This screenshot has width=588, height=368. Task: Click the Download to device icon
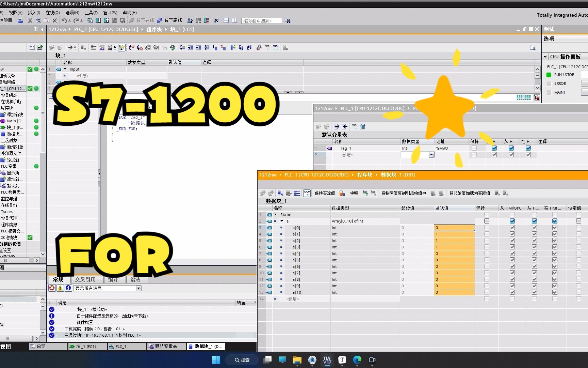[98, 20]
